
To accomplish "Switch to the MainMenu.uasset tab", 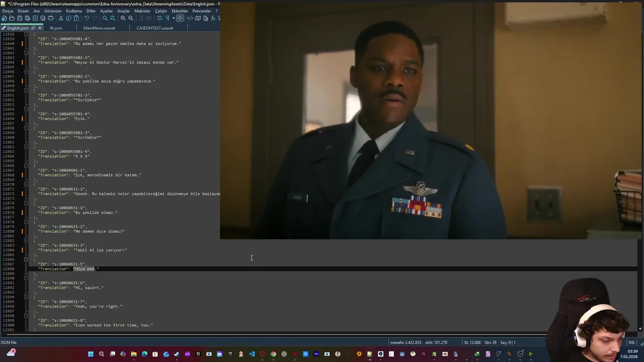I will tap(99, 28).
